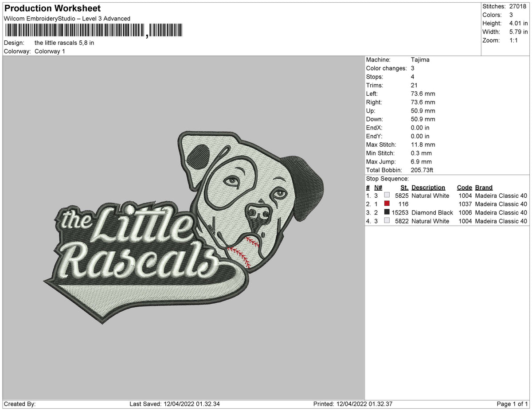The image size is (532, 411).
Task: Click the Production Worksheet title
Action: click(52, 8)
